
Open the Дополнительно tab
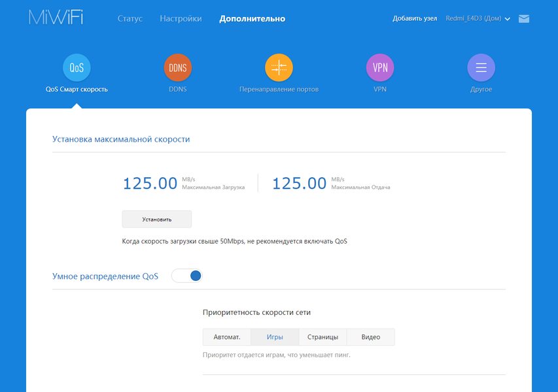click(253, 18)
